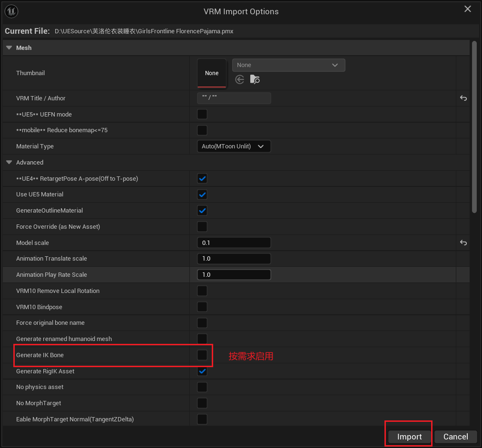Disable Generate RigIK Asset
482x448 pixels.
(202, 371)
